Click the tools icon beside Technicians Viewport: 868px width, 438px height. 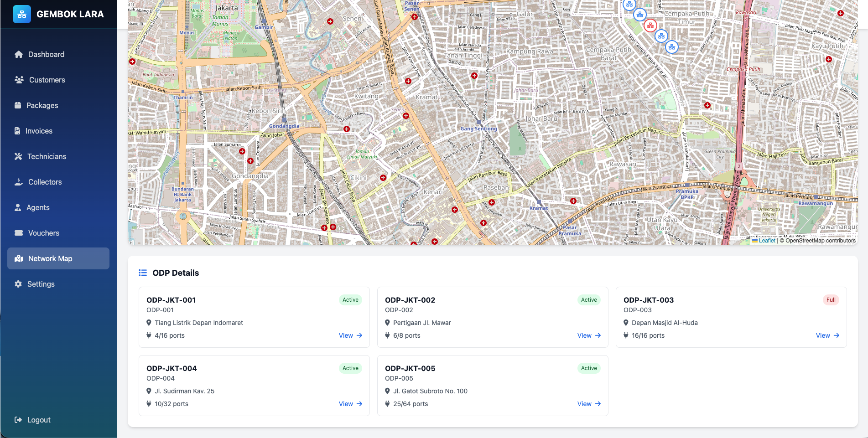click(18, 156)
